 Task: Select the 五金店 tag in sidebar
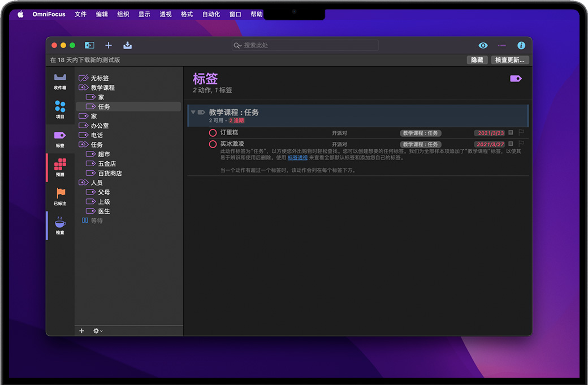pyautogui.click(x=106, y=164)
